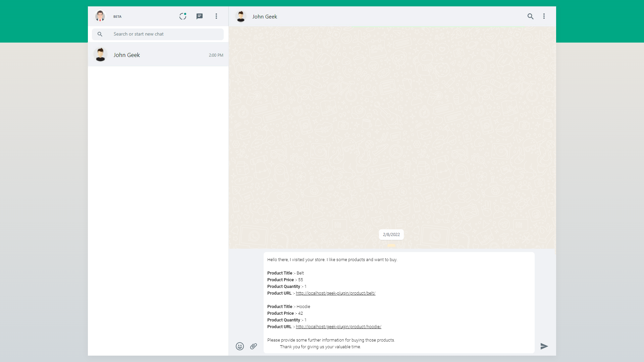The height and width of the screenshot is (362, 644).
Task: Open the hoodie product URL link
Action: pos(338,327)
